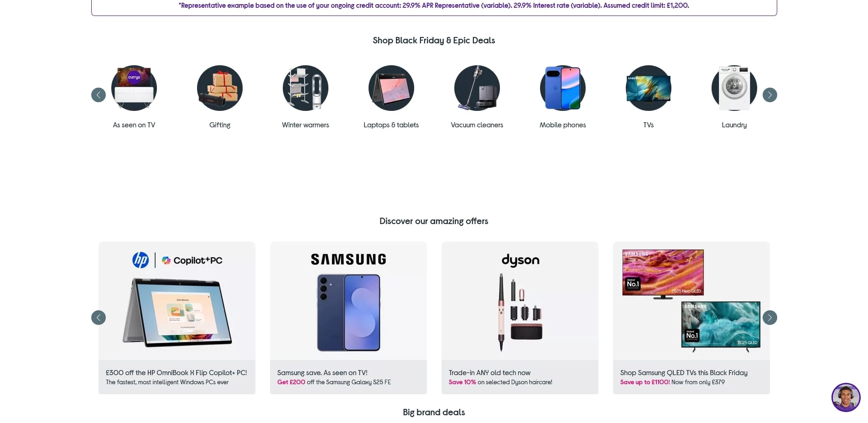Open the live chat assistant avatar
The width and height of the screenshot is (868, 423).
point(845,397)
